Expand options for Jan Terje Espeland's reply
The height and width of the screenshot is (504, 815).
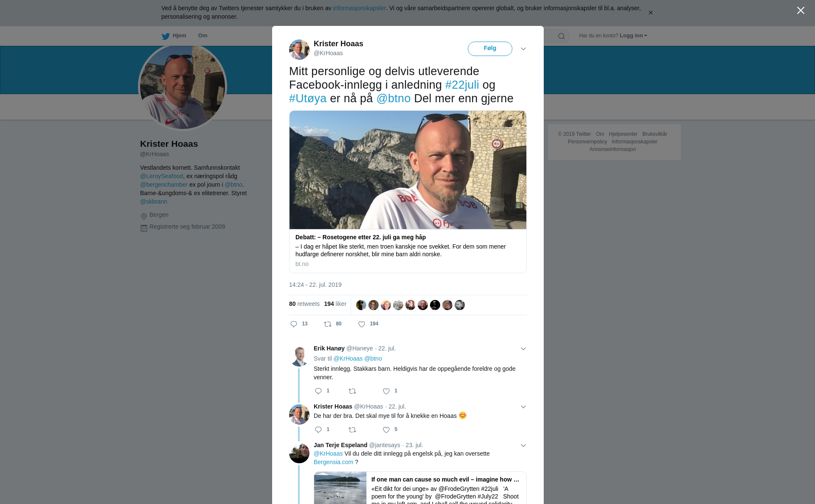tap(523, 445)
